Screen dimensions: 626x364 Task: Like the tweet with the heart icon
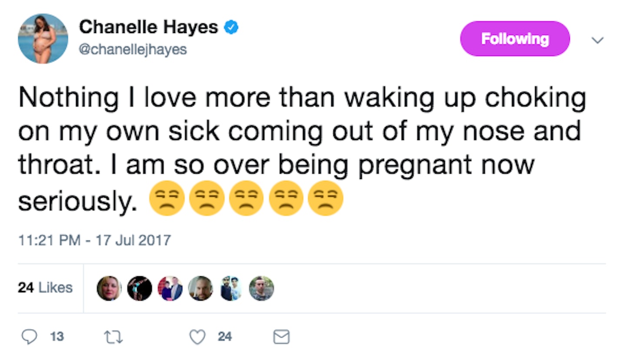coord(197,337)
